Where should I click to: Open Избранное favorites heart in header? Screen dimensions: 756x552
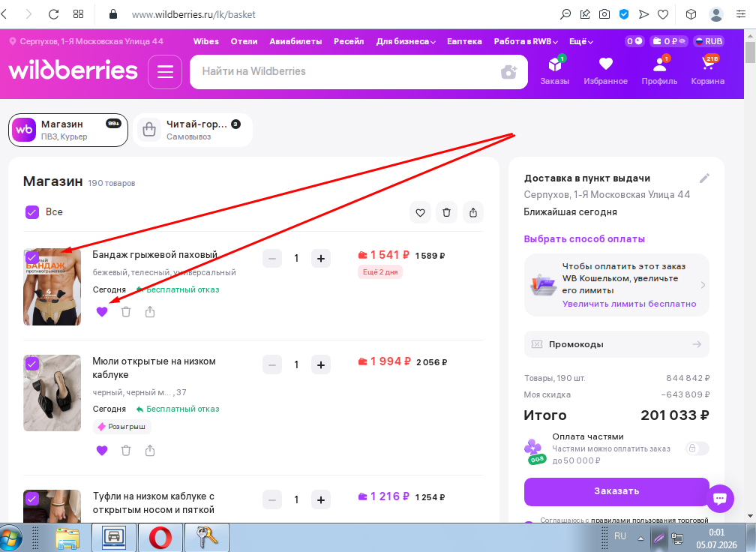coord(605,70)
